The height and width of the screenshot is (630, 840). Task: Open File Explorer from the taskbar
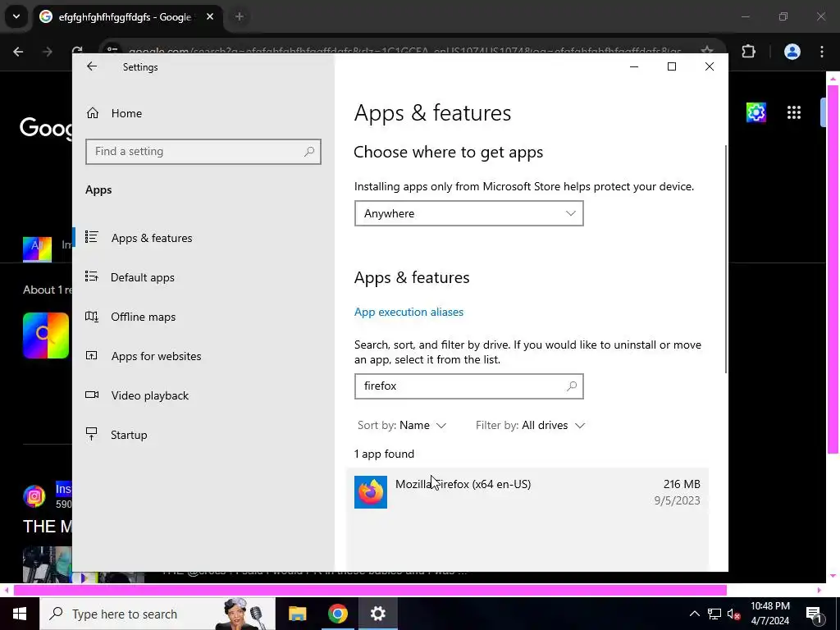pos(297,614)
